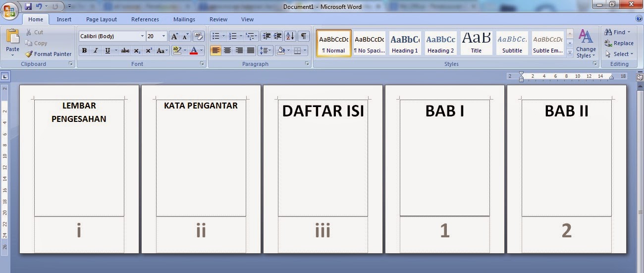The width and height of the screenshot is (644, 273).
Task: Align text right
Action: tap(239, 51)
